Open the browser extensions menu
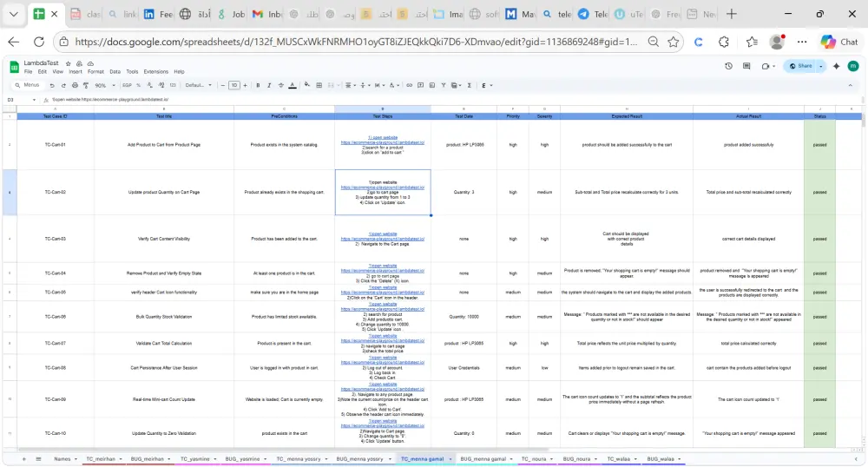The image size is (868, 467). point(724,42)
